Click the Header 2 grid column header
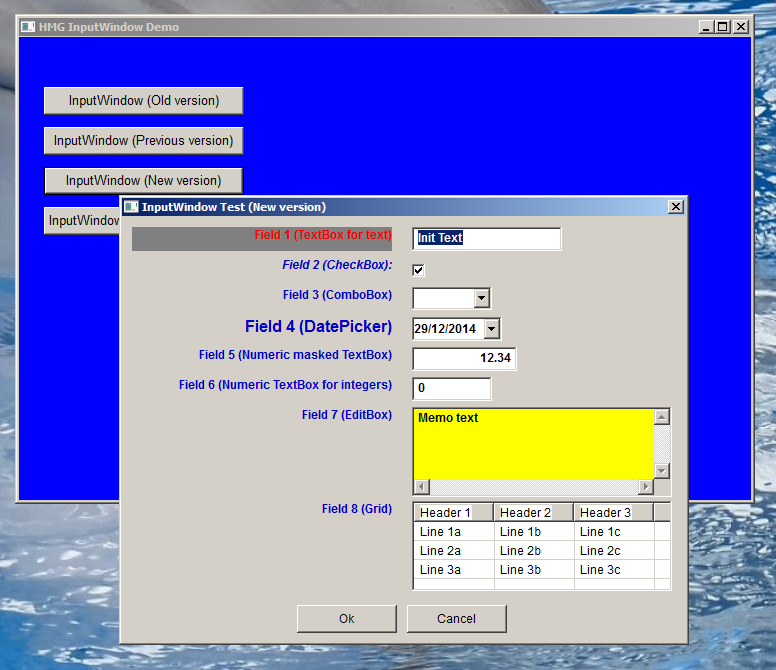Screen dimensions: 776x670 point(533,513)
